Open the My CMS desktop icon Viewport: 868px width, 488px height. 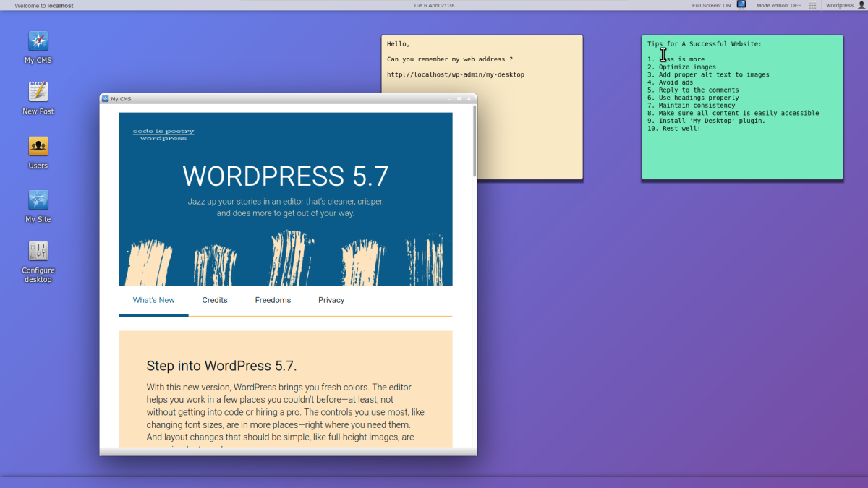(38, 41)
